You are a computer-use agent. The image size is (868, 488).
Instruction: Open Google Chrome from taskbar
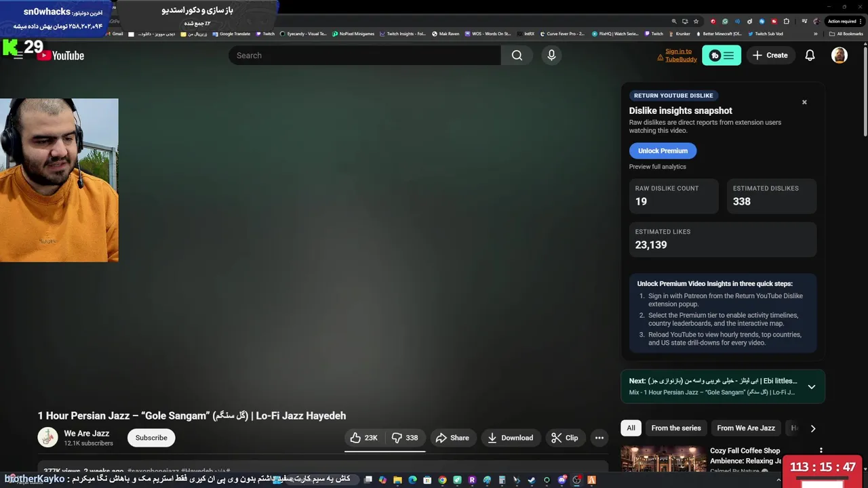(x=442, y=480)
